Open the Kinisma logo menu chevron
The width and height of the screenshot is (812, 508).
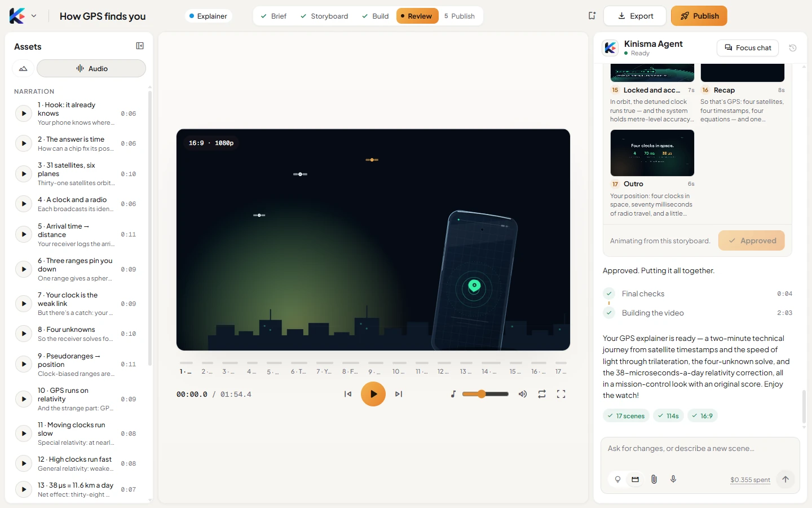(x=34, y=16)
